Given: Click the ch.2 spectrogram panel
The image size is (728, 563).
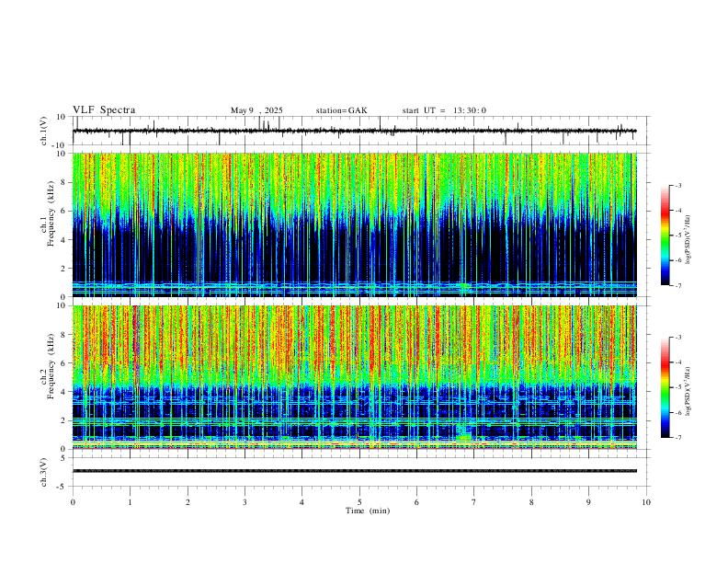Looking at the screenshot, I should [354, 377].
